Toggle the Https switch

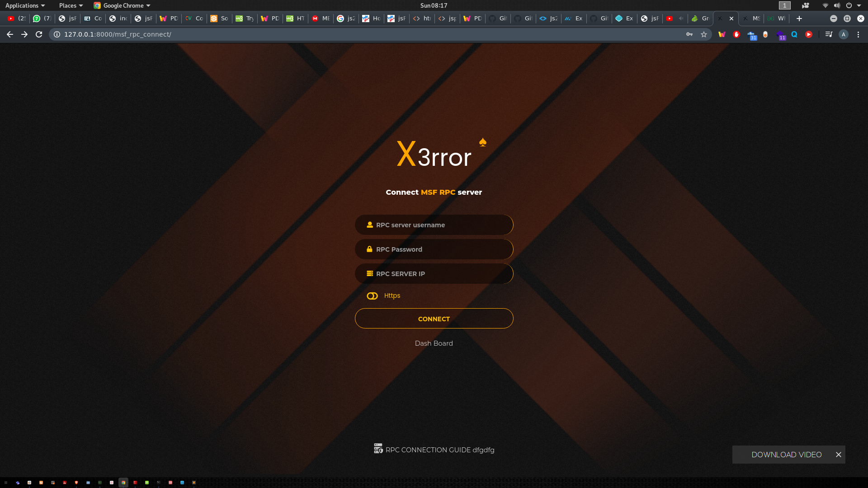pos(372,296)
